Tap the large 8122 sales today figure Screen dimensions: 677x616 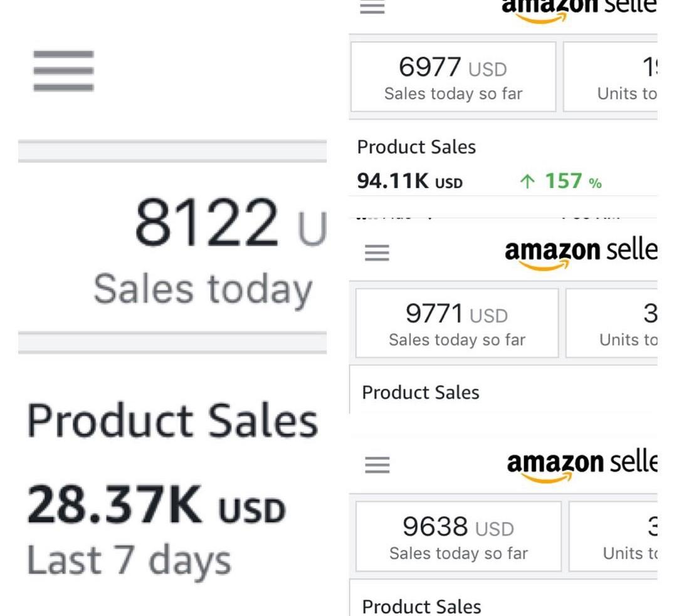tap(206, 221)
